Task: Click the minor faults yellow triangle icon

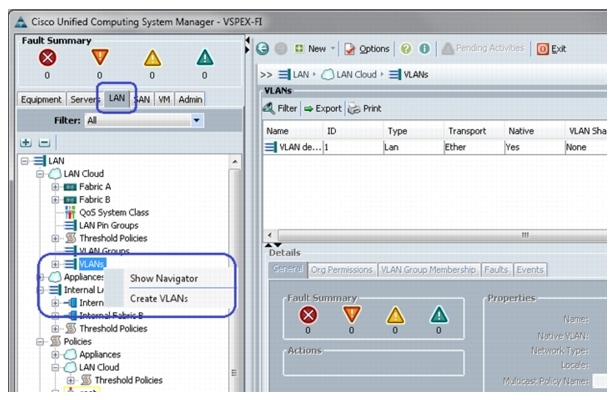Action: coord(151,57)
